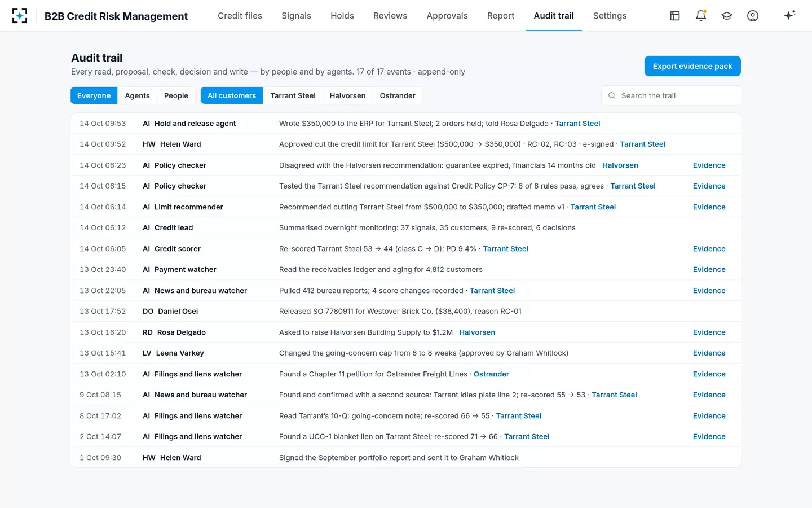812x508 pixels.
Task: Select the All customers filter
Action: point(232,95)
